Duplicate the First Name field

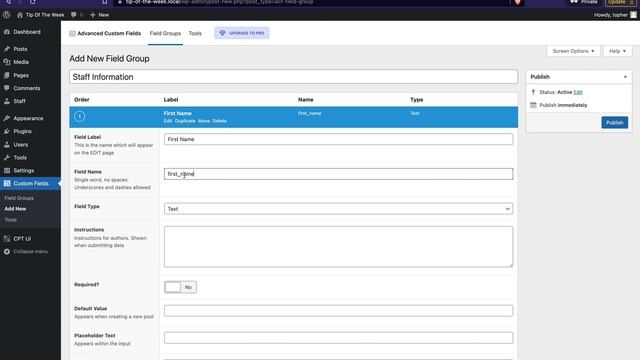tap(185, 121)
